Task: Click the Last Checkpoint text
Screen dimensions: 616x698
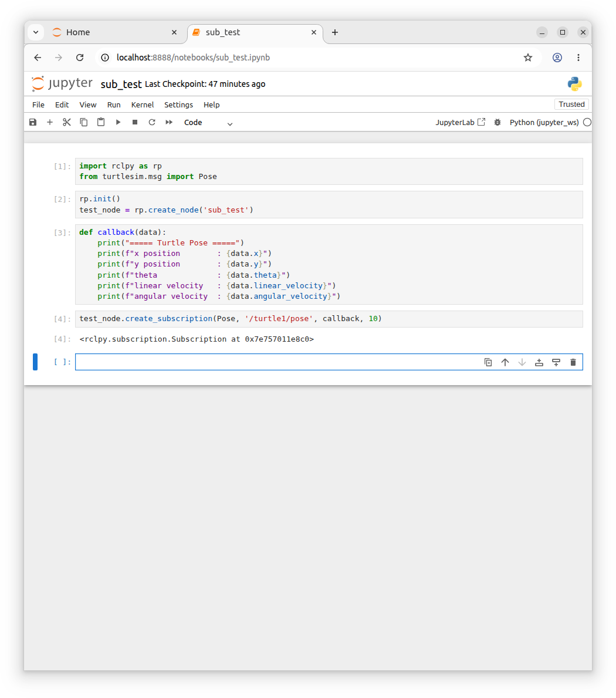Action: pyautogui.click(x=205, y=84)
